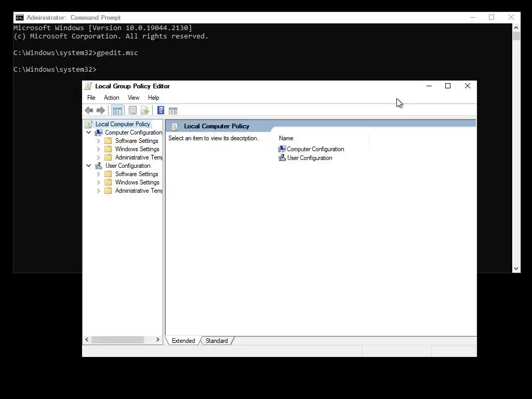Switch to the Extended tab
The image size is (532, 399).
pos(183,341)
